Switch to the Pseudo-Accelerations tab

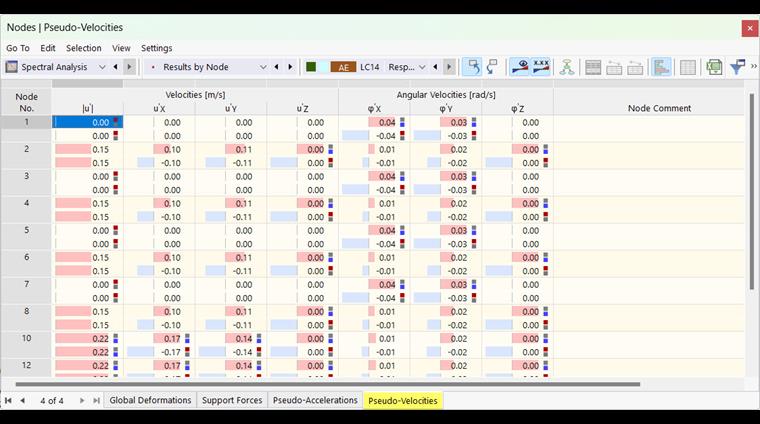point(315,400)
